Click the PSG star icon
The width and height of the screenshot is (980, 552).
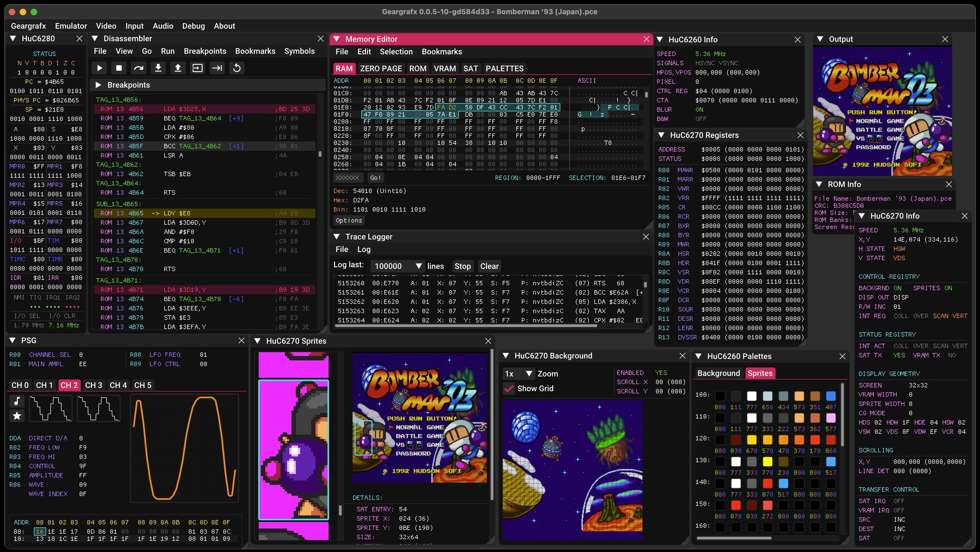click(17, 416)
